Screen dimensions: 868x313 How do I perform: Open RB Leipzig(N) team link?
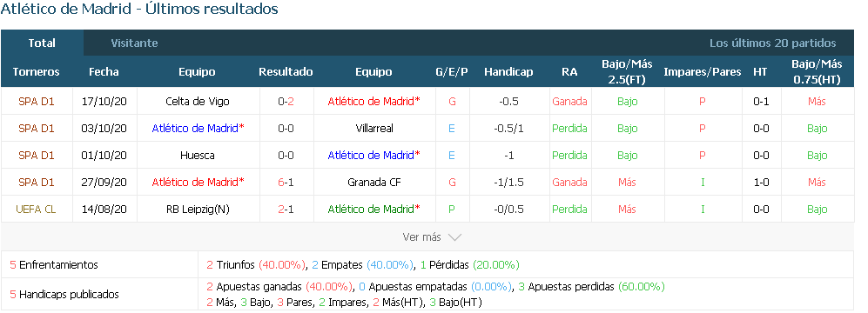point(198,209)
